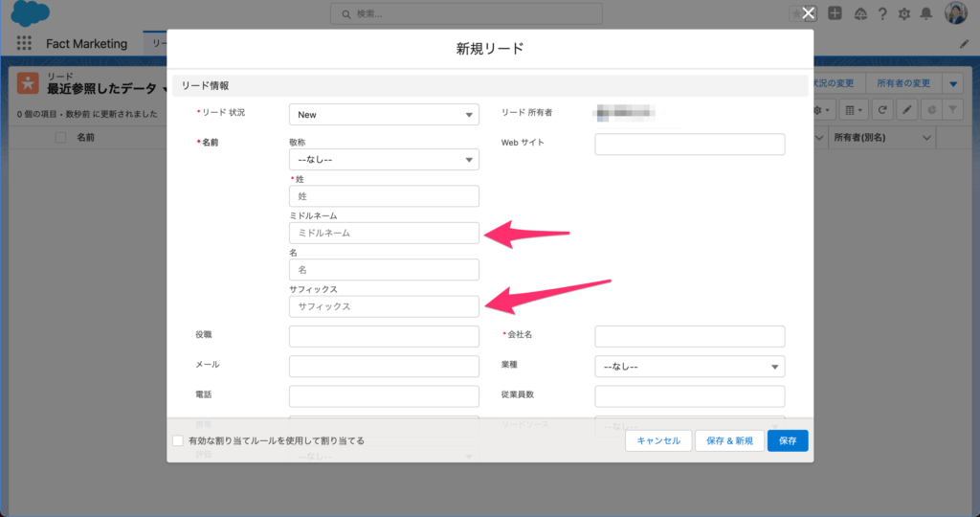Open the App Launcher grid icon
Screen dimensions: 980x517
(25, 44)
